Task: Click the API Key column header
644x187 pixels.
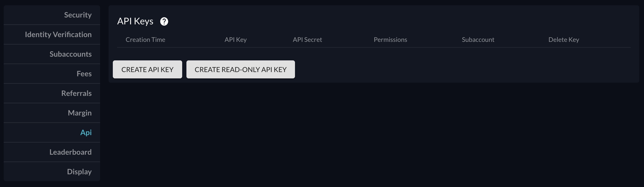Action: point(235,40)
